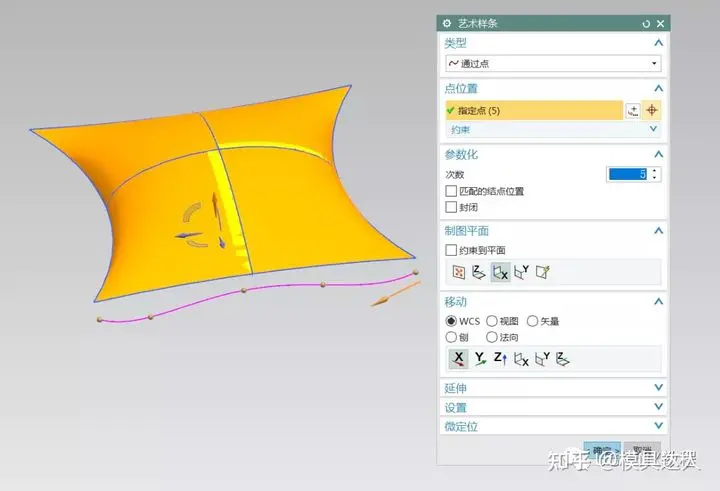720x491 pixels.
Task: Open dialog options gear in 艺术样条 title
Action: 447,23
